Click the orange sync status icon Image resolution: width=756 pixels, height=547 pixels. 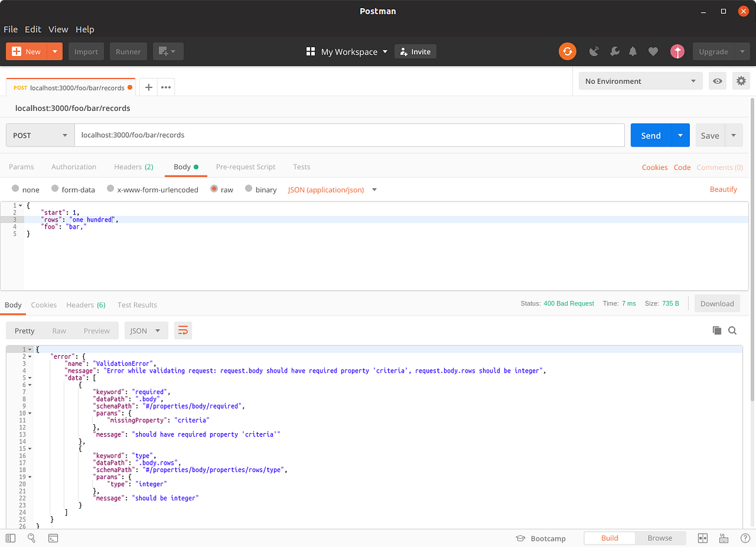pyautogui.click(x=568, y=52)
